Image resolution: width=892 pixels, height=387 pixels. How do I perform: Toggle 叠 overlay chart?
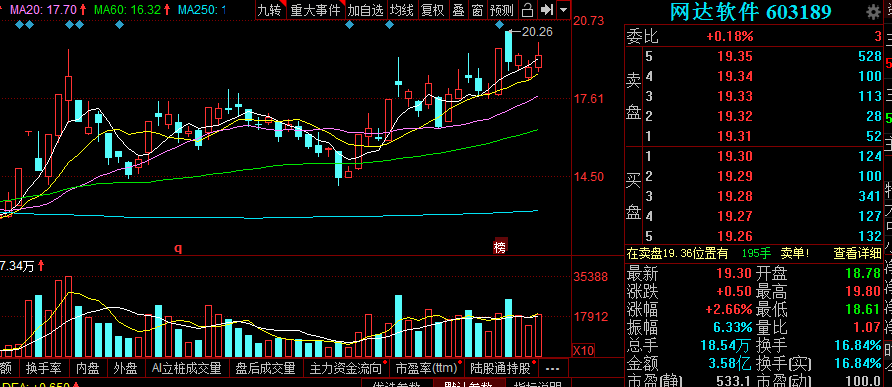tap(459, 10)
